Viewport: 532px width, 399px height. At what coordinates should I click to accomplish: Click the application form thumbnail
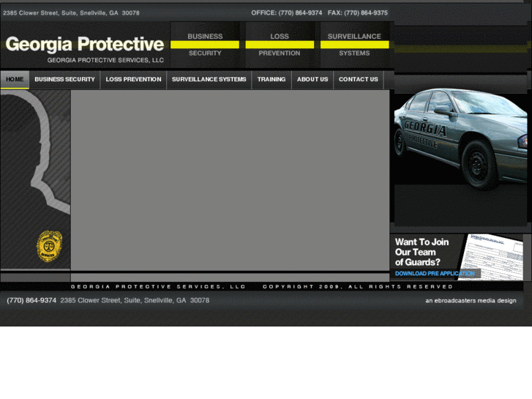coord(491,257)
